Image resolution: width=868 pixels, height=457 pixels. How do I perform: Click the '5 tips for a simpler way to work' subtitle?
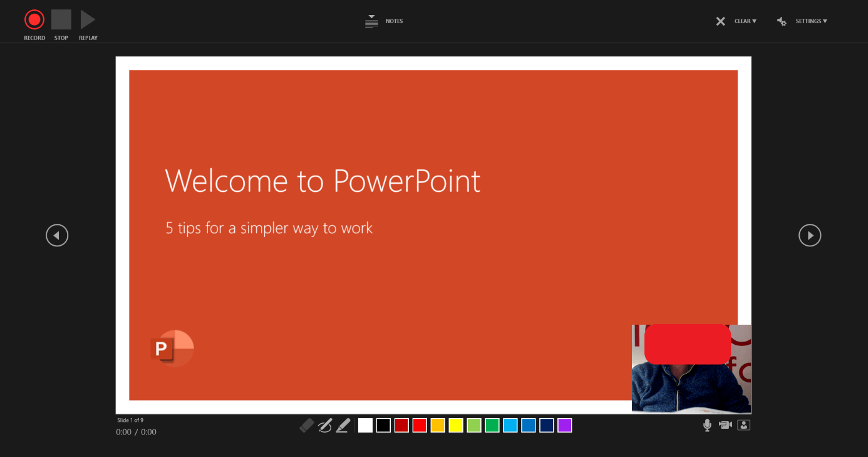(269, 228)
